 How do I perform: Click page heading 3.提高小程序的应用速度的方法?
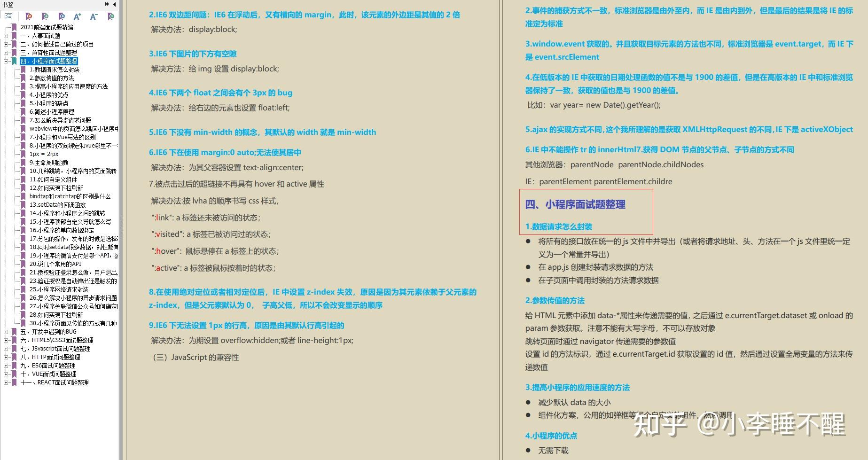click(x=578, y=388)
